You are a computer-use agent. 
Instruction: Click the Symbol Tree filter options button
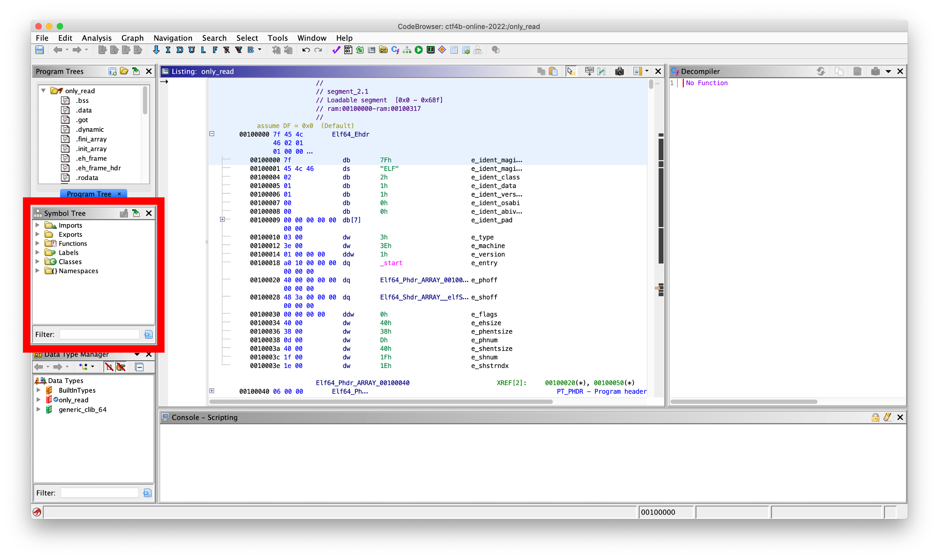pyautogui.click(x=148, y=334)
